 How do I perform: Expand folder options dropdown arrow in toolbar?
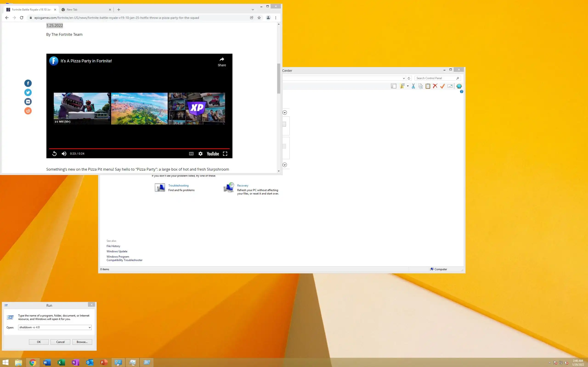pyautogui.click(x=408, y=86)
